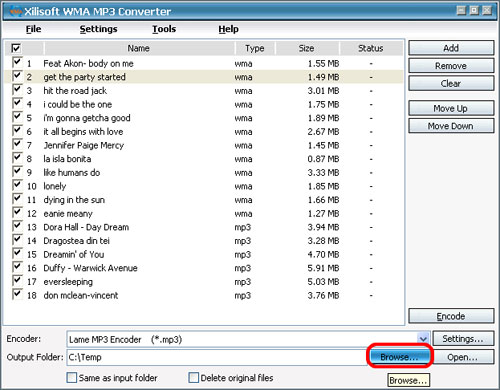Click the Xilisoft app icon in title bar
This screenshot has height=390, width=500.
[x=15, y=11]
